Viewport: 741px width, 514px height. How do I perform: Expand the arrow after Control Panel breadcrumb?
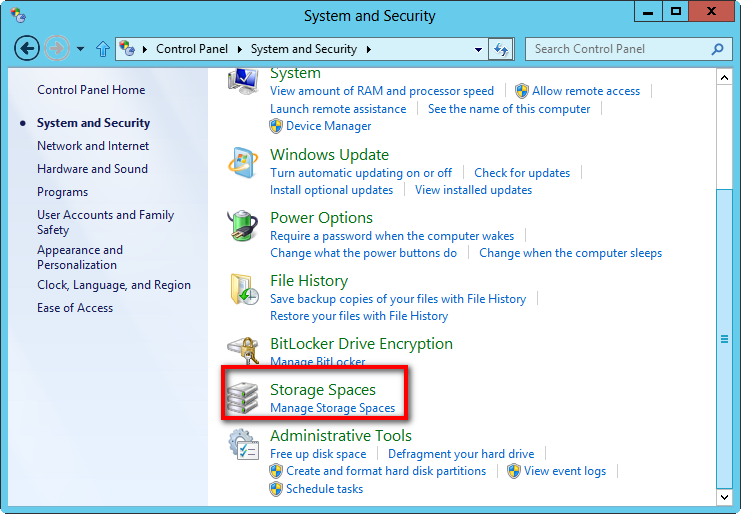(x=240, y=49)
